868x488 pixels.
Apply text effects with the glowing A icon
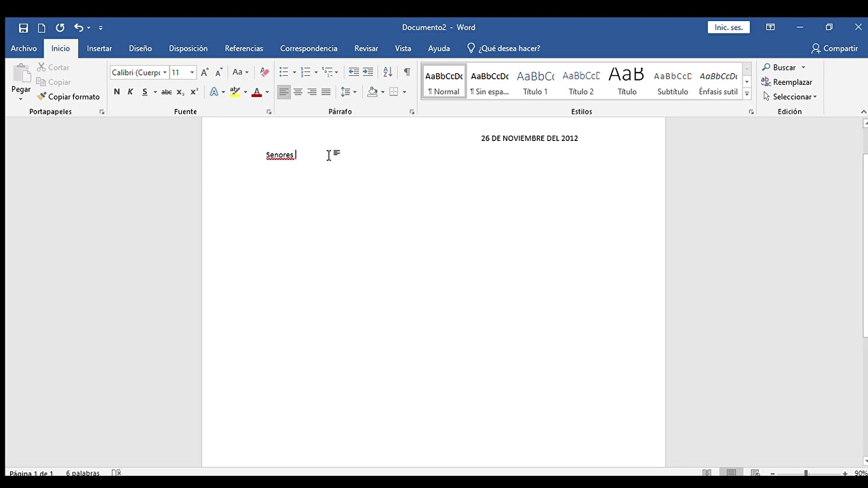click(x=214, y=91)
